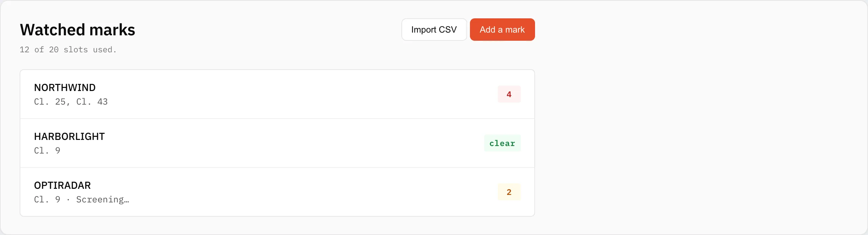Click Cl. 9 under HARBORLIGHT
The height and width of the screenshot is (235, 868).
(x=47, y=150)
